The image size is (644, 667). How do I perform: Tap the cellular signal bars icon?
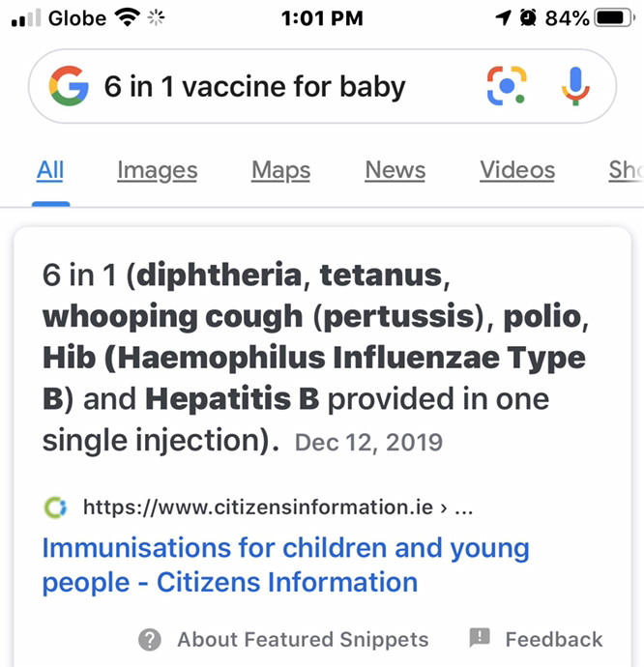coord(26,17)
